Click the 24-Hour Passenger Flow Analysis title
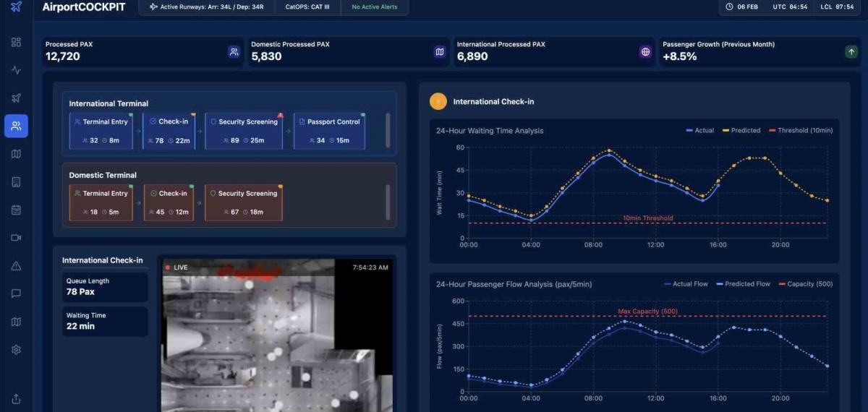 click(514, 284)
